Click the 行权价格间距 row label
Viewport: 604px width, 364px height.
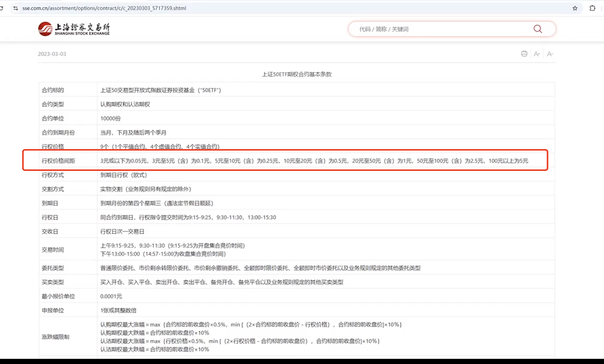[58, 161]
